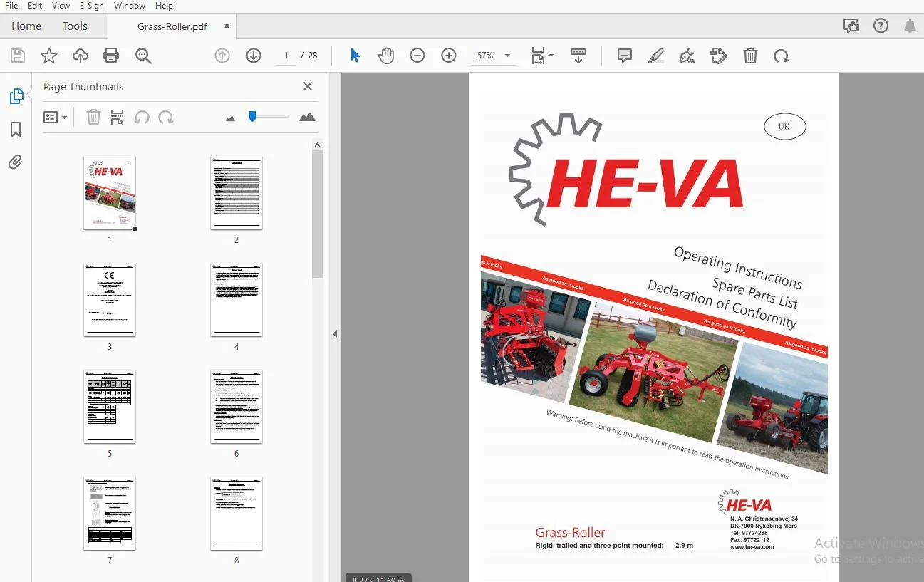Open the sign document pen tool

click(x=687, y=56)
